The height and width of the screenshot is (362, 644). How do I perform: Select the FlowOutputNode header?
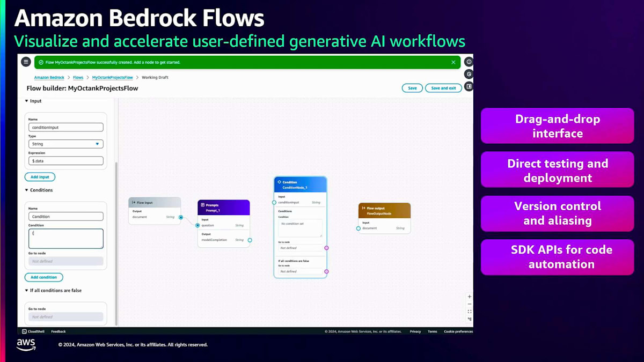click(384, 210)
